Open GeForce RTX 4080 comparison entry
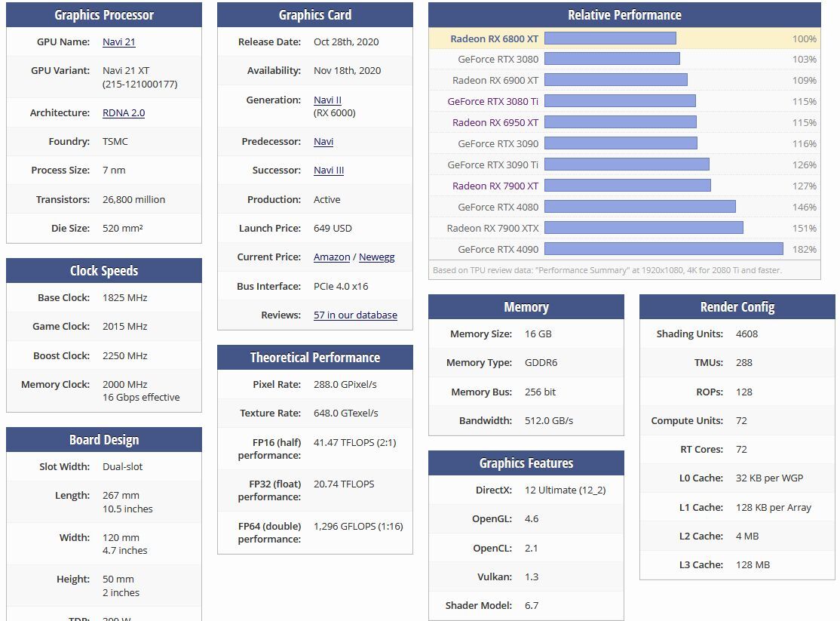The image size is (840, 621). point(498,207)
